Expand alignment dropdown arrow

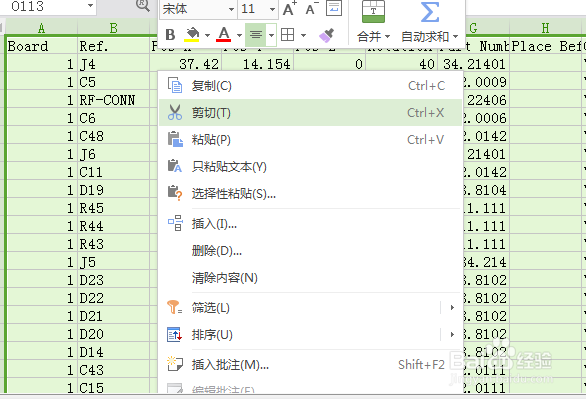[271, 35]
